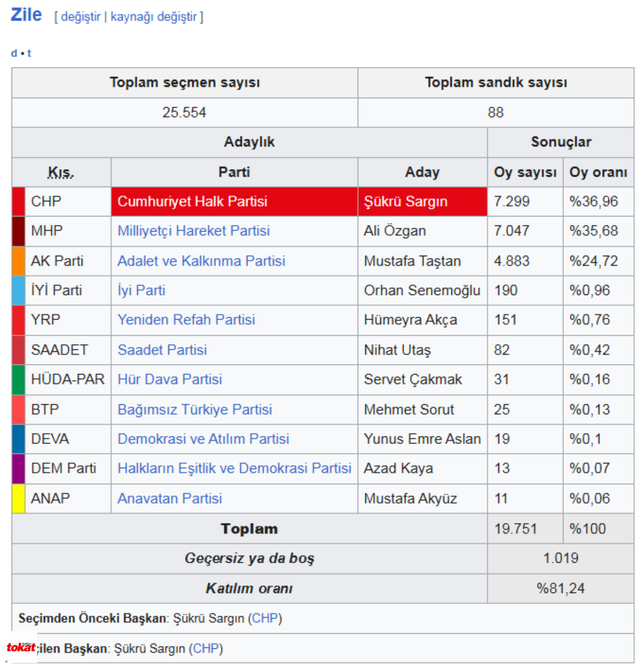Click candidate name Yunus Emre Aslan
Viewport: 644px width, 668px height.
pos(423,439)
